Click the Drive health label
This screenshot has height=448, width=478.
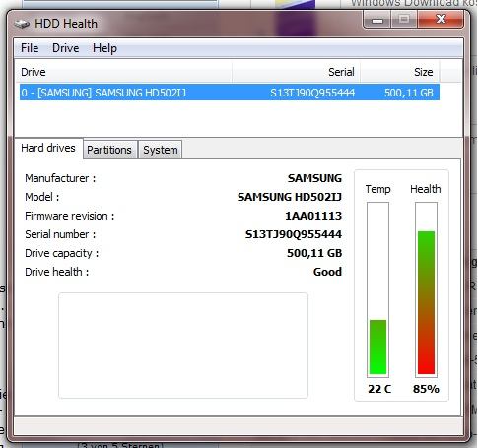coord(56,272)
